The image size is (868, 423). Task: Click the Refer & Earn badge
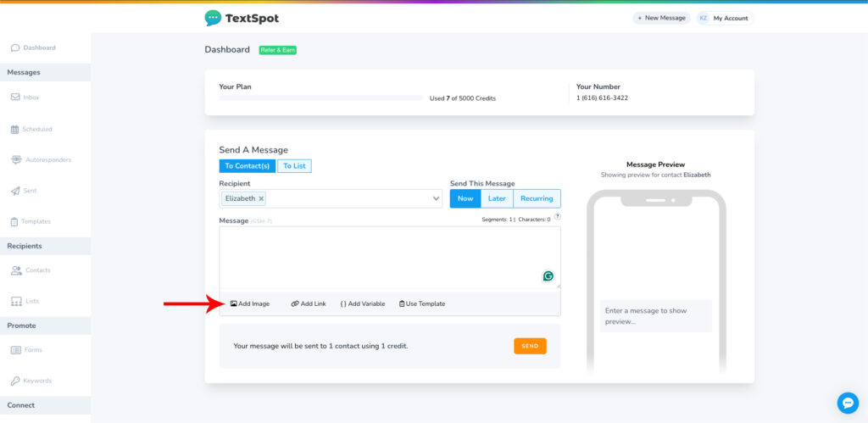(278, 50)
